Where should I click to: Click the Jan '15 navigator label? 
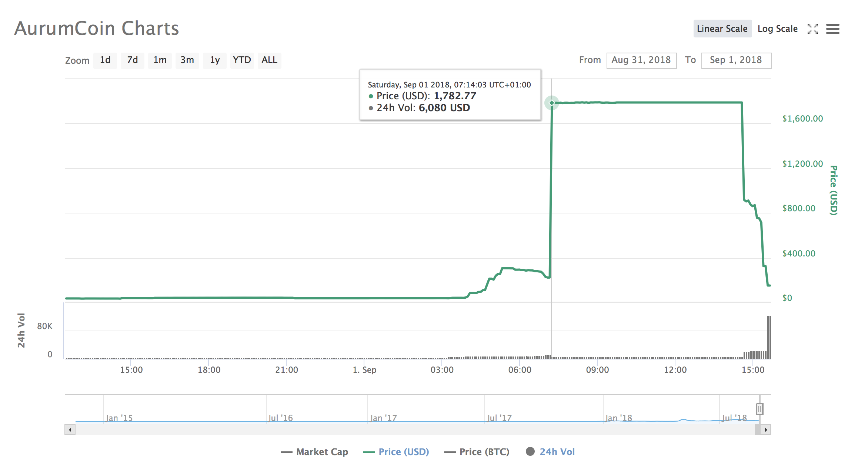[119, 418]
